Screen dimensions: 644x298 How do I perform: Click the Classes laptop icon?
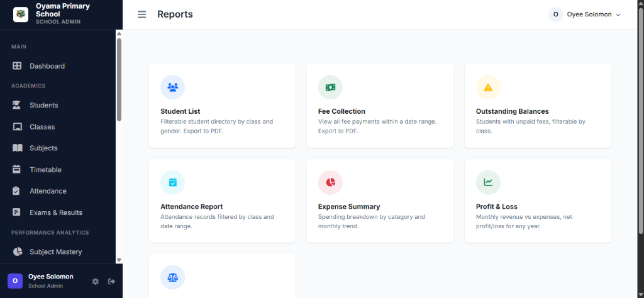pos(17,127)
